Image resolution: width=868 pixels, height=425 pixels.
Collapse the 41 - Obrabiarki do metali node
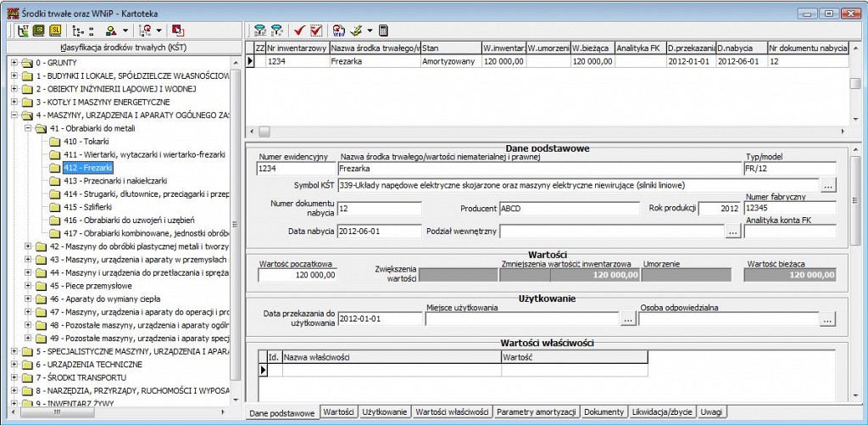coord(28,128)
